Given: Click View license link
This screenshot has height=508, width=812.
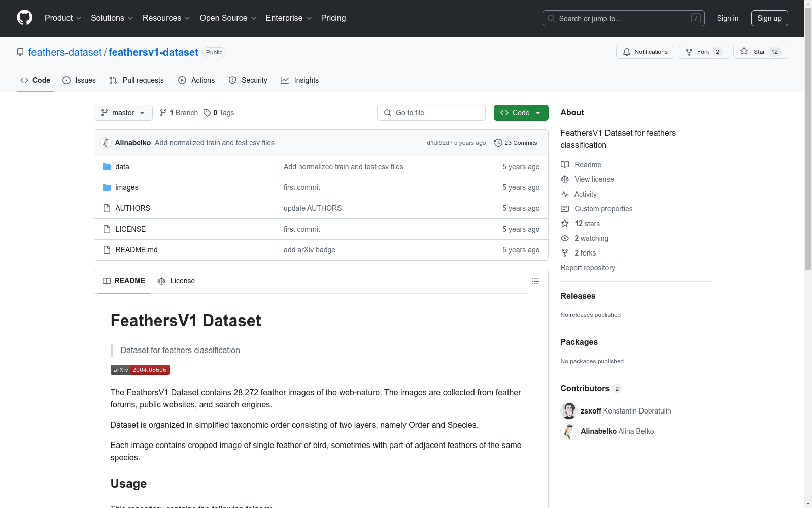Looking at the screenshot, I should 587,179.
